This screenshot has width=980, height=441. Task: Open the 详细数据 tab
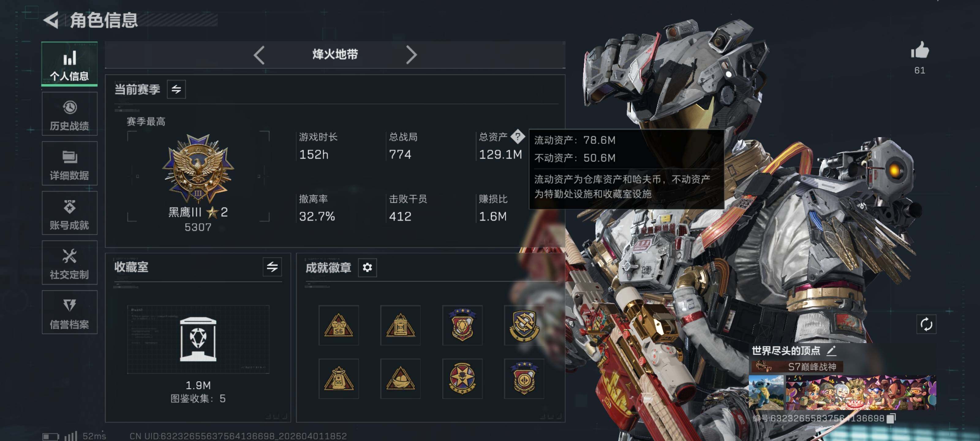[70, 164]
